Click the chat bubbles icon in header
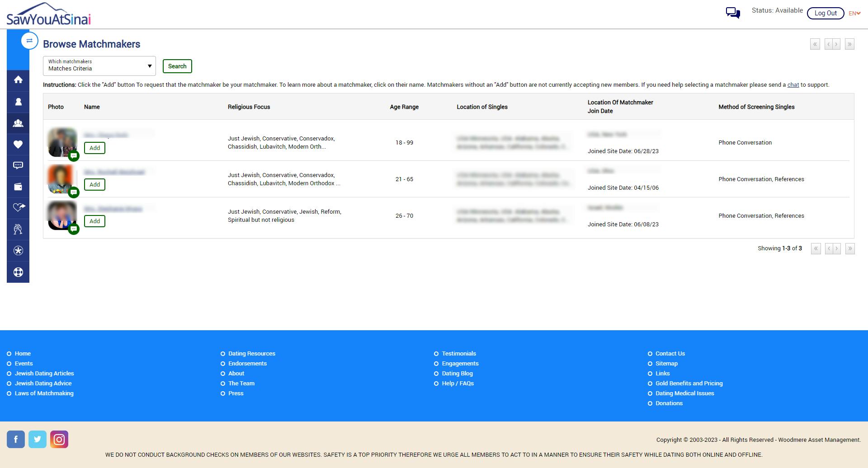The height and width of the screenshot is (468, 868). coord(732,13)
